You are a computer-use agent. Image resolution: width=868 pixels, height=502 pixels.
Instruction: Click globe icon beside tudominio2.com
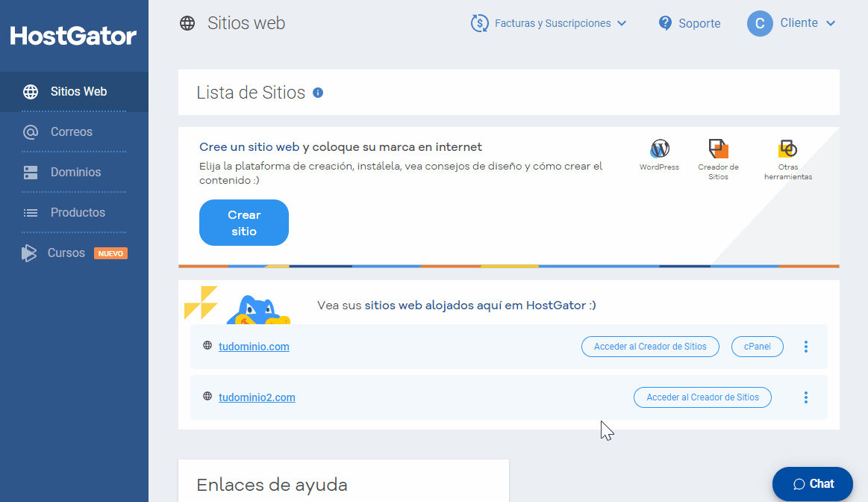(x=207, y=396)
